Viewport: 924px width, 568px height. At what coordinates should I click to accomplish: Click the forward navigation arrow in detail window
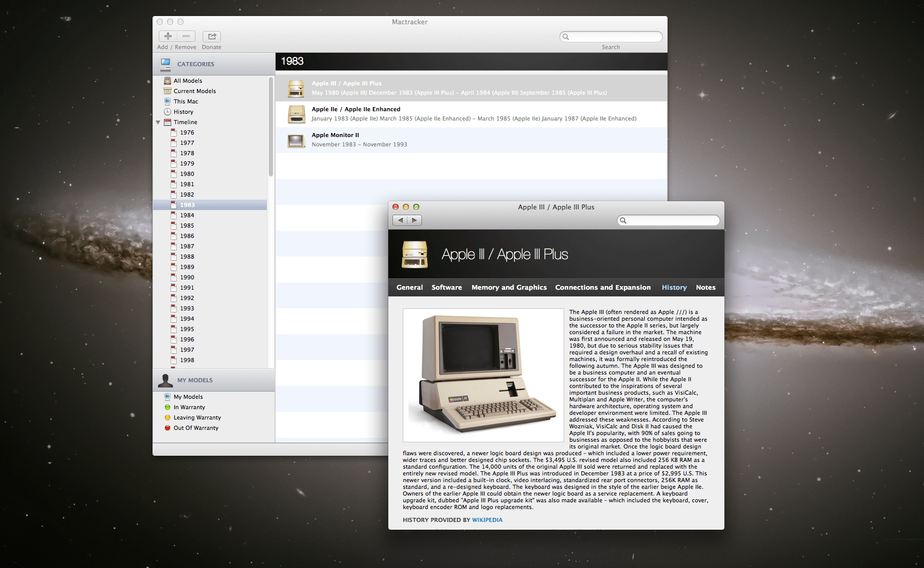(414, 220)
